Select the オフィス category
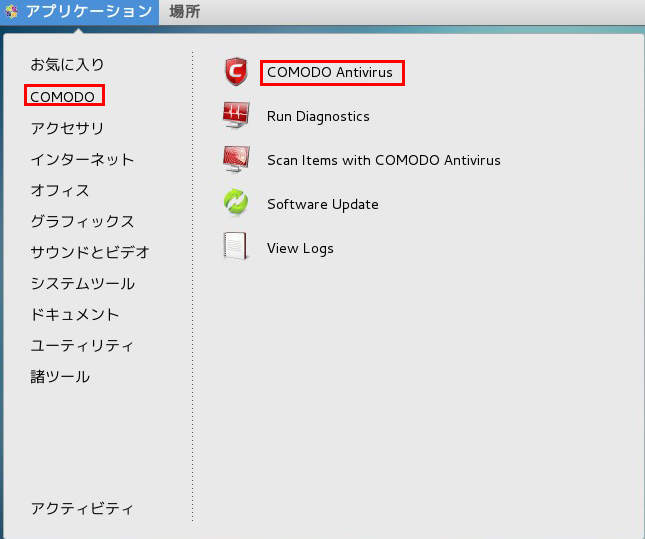Viewport: 645px width, 539px height. tap(60, 190)
